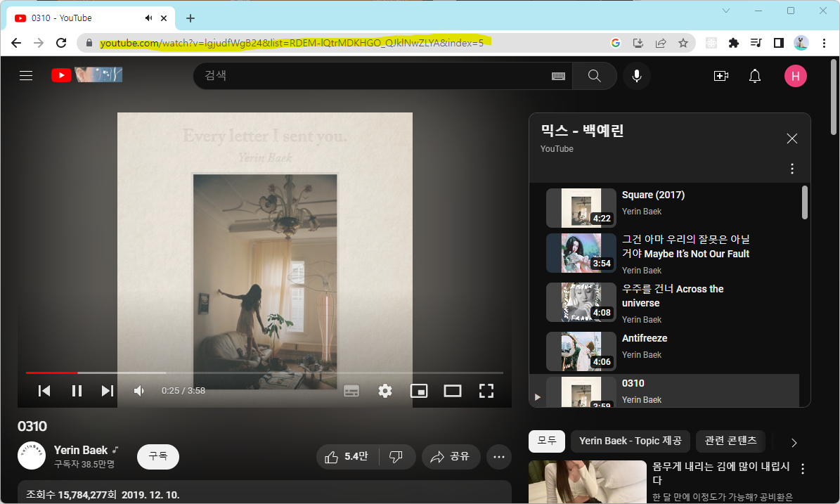Viewport: 840px width, 504px height.
Task: Open the Yerin Baek channel avatar
Action: point(32,455)
